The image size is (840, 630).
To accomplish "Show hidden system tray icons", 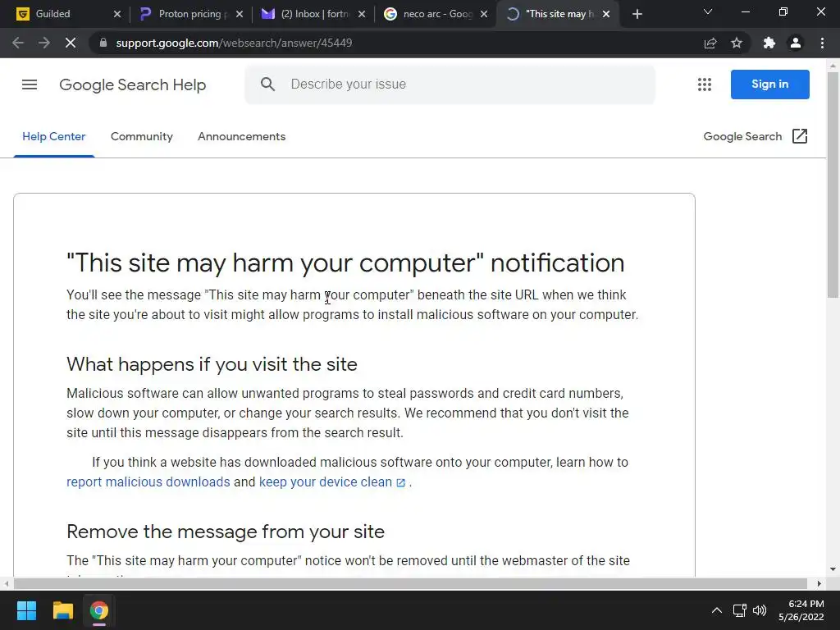I will point(716,610).
